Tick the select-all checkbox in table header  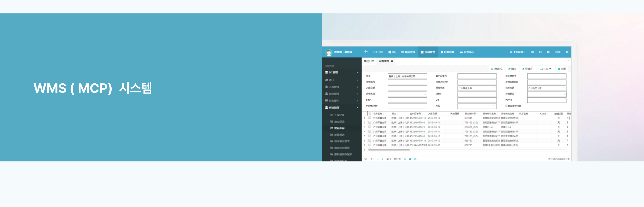(x=370, y=113)
